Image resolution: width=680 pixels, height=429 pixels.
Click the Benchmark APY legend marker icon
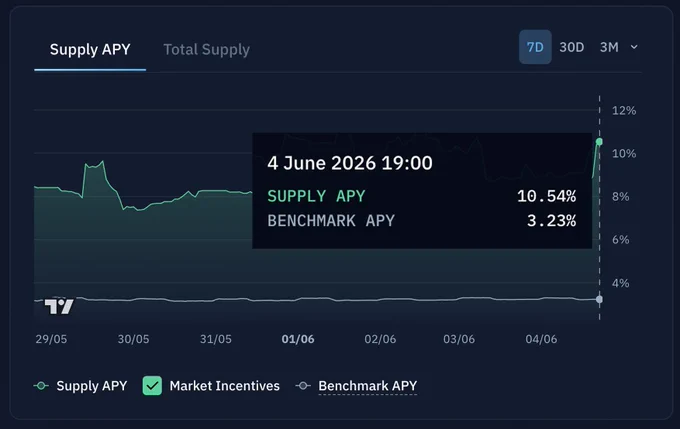[303, 386]
